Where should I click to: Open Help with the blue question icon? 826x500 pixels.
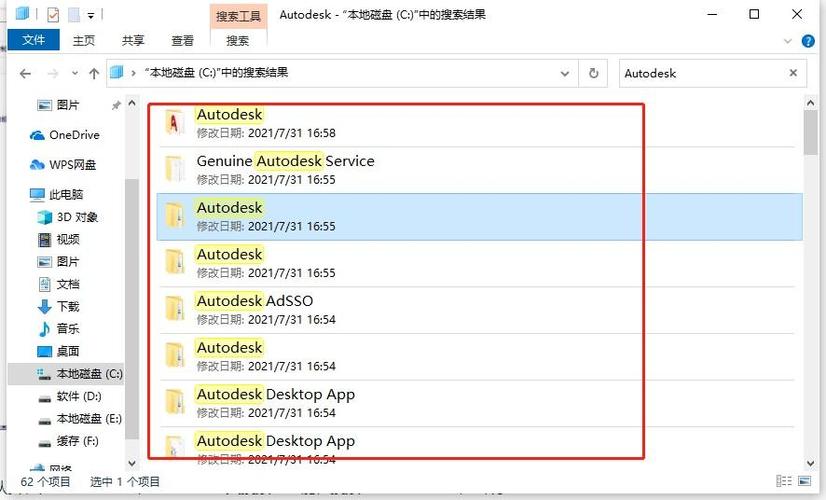pos(808,41)
